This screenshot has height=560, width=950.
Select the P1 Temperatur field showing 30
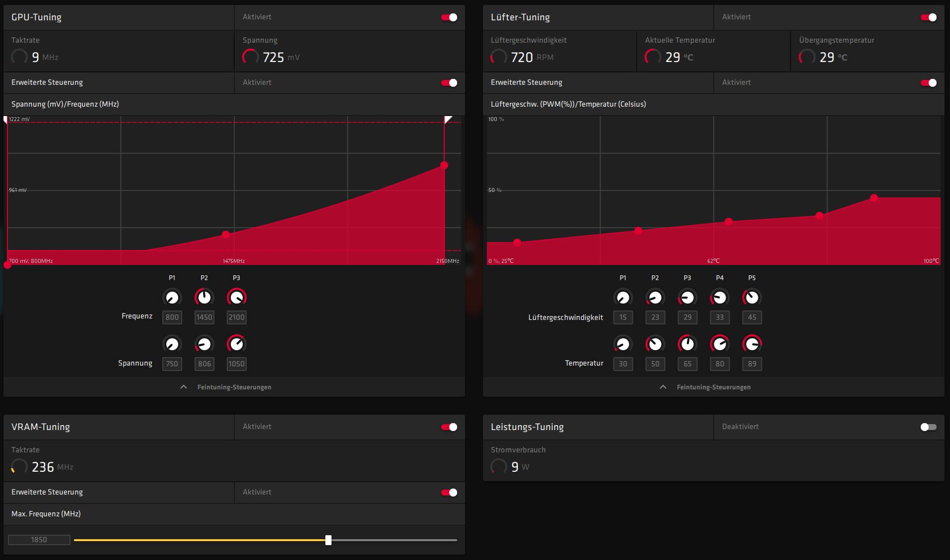pyautogui.click(x=623, y=364)
